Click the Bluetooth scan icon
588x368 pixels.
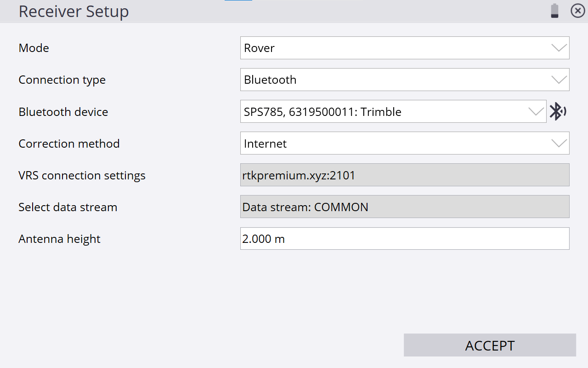click(558, 111)
